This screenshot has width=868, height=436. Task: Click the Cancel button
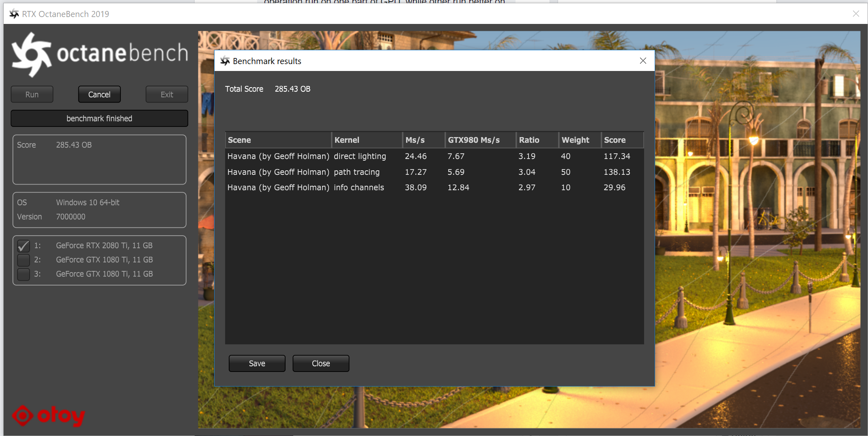click(x=99, y=95)
